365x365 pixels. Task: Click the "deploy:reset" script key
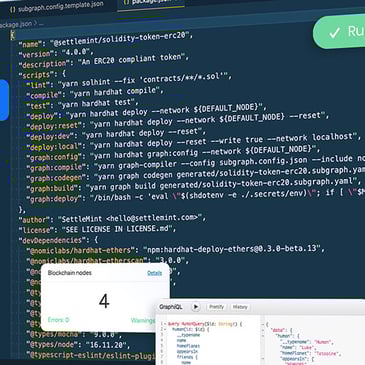[54, 127]
